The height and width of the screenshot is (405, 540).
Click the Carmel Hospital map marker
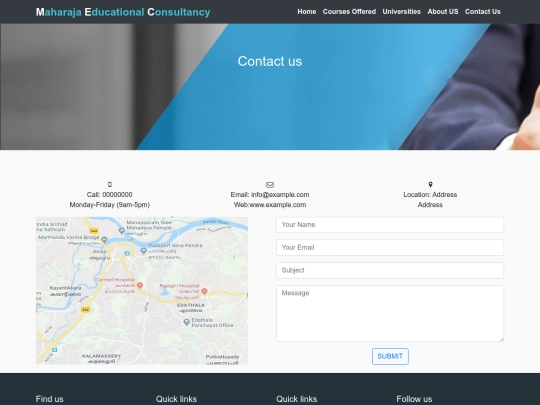coord(140,285)
